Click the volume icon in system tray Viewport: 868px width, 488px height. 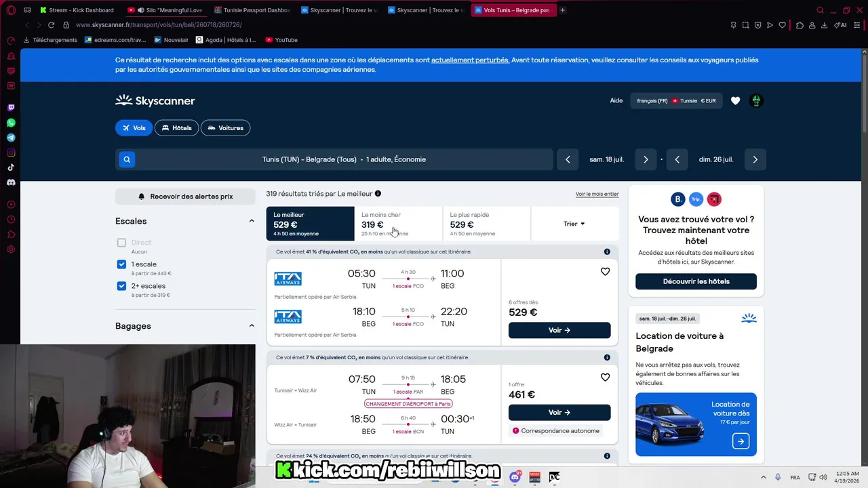[x=823, y=477]
